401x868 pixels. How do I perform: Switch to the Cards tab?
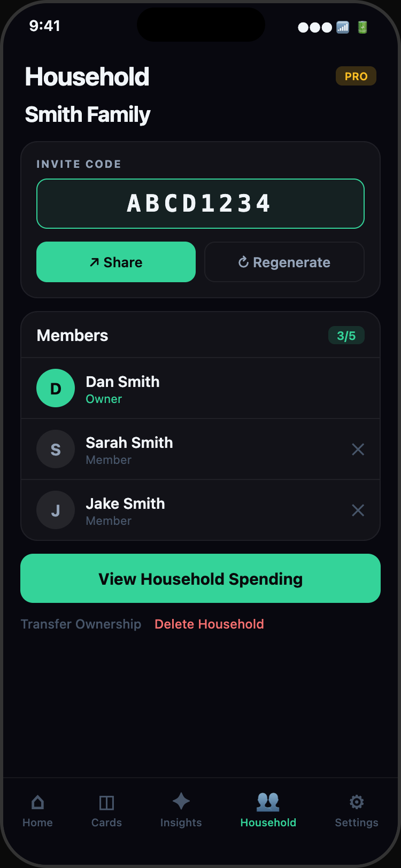(x=106, y=810)
